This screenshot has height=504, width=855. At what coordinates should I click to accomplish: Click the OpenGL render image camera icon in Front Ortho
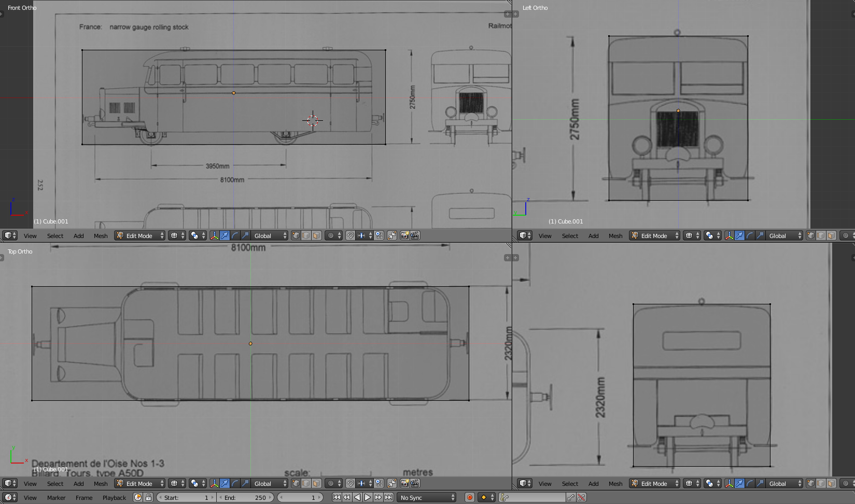pyautogui.click(x=404, y=235)
